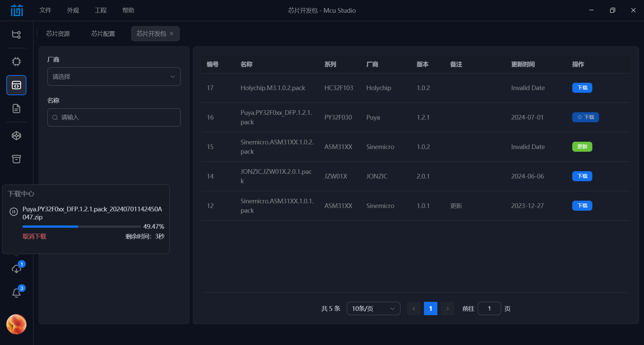Viewport: 644px width, 345px height.
Task: Open the 厂商 vendor dropdown
Action: [114, 76]
